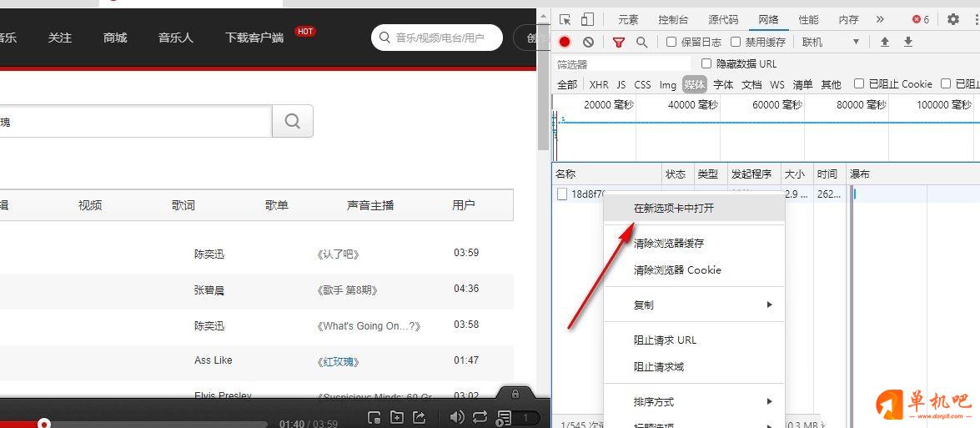The height and width of the screenshot is (428, 980).
Task: Open the 下载客户端 navigation link
Action: [254, 38]
